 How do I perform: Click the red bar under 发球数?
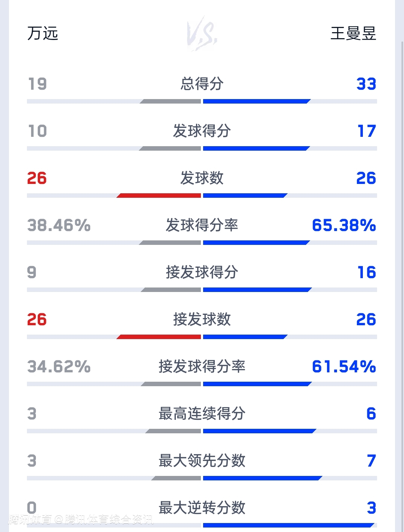click(159, 196)
